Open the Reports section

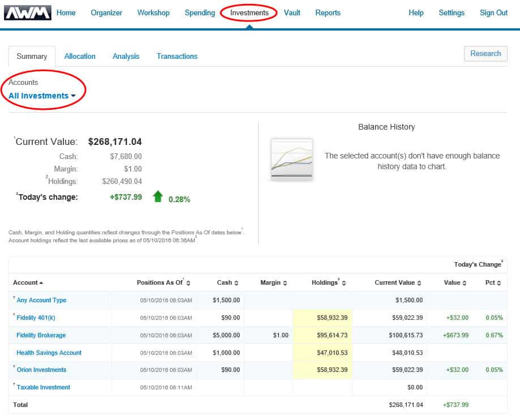(328, 13)
